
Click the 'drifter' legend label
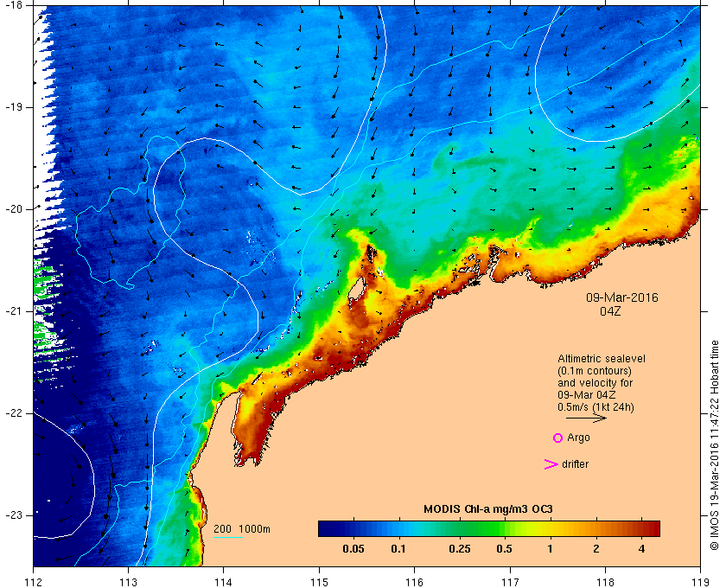(575, 464)
